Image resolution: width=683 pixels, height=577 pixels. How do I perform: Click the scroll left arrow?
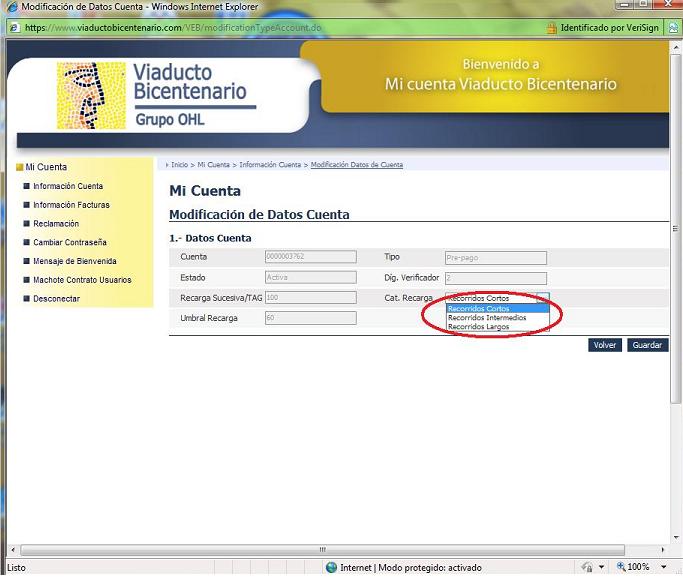(x=13, y=550)
